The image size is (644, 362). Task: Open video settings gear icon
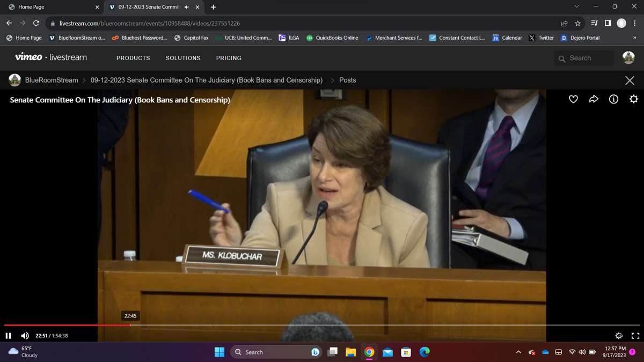pos(634,99)
